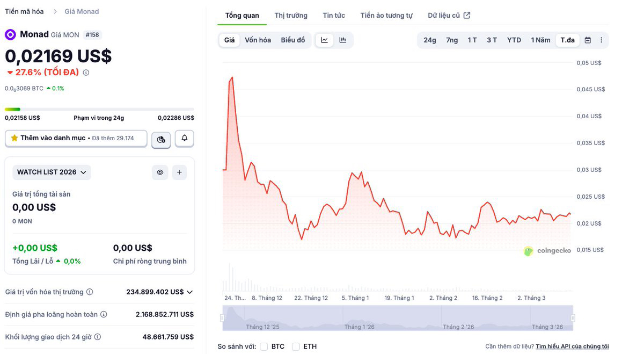The height and width of the screenshot is (354, 644).
Task: Open the Thị trường tab
Action: click(x=291, y=16)
